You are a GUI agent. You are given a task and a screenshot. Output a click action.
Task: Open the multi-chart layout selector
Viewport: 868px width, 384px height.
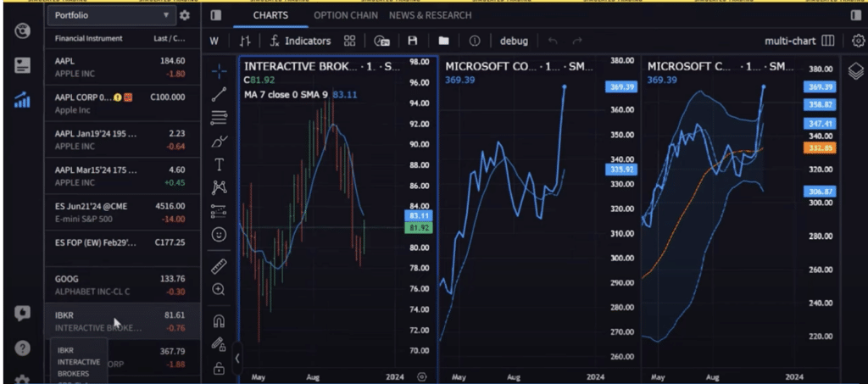point(799,41)
